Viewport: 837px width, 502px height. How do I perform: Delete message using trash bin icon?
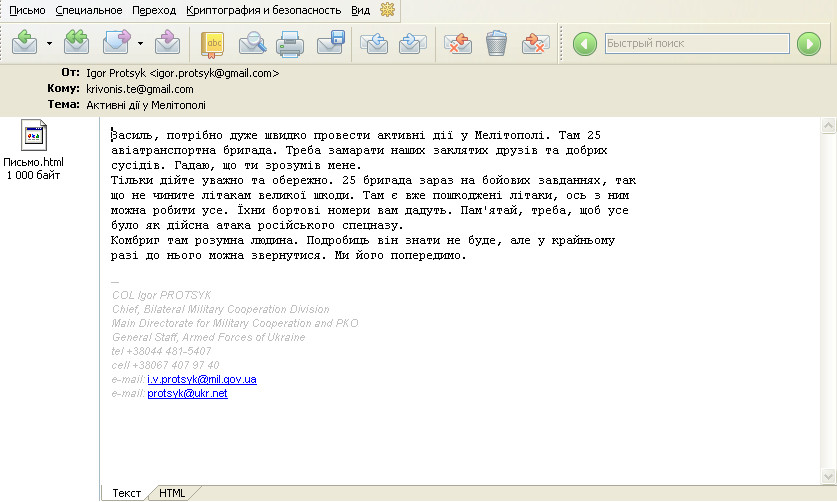coord(496,43)
